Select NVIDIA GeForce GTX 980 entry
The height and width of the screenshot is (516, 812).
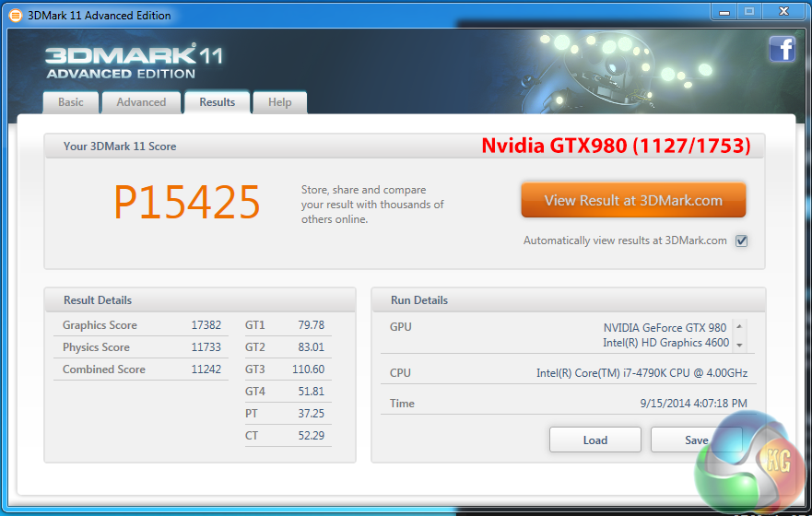(665, 328)
